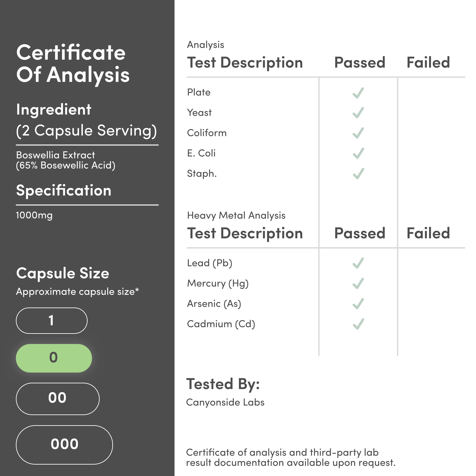This screenshot has width=476, height=476.
Task: Select the highlighted capsule size 0
Action: click(54, 358)
